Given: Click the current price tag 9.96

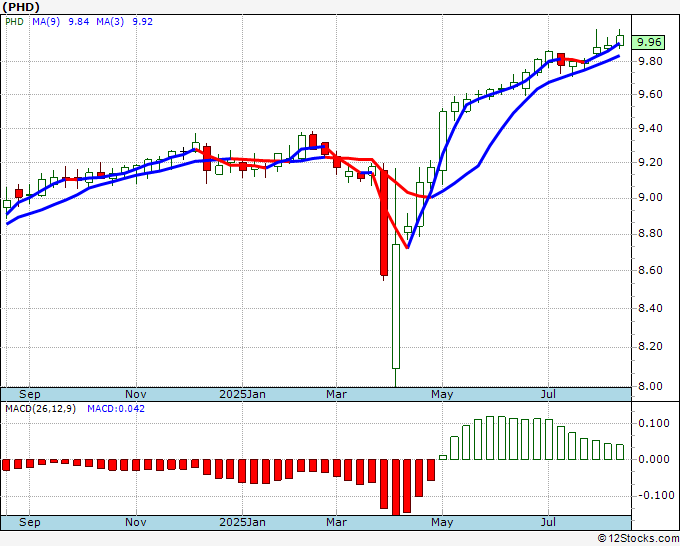Looking at the screenshot, I should (x=649, y=43).
